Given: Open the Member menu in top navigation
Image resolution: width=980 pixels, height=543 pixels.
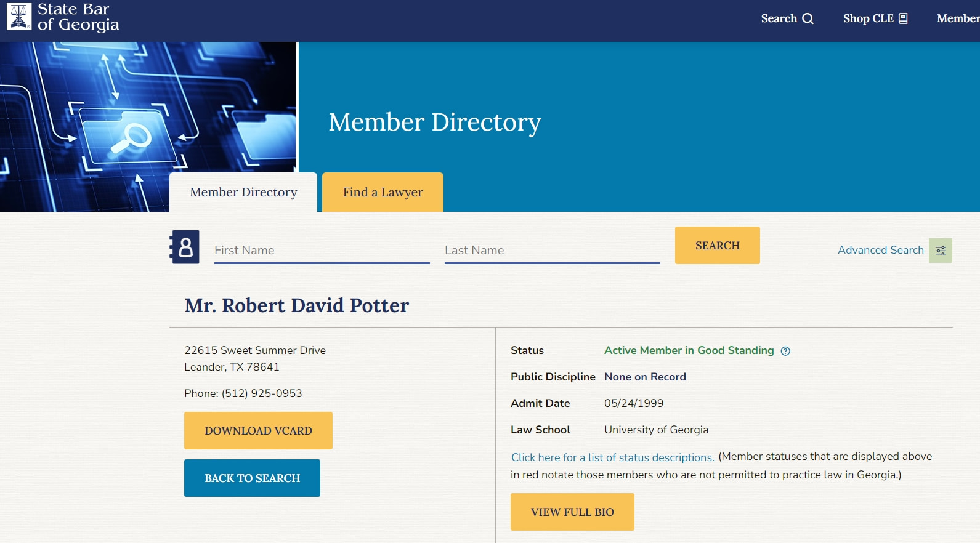Looking at the screenshot, I should (x=958, y=18).
